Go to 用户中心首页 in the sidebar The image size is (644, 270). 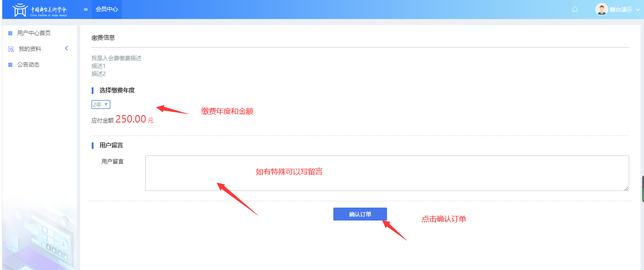[x=34, y=33]
